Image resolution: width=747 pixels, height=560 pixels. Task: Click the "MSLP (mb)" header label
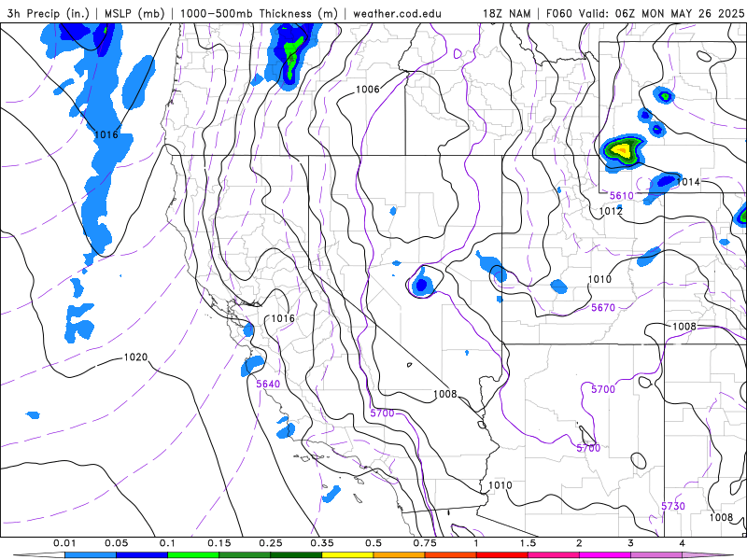[x=134, y=13]
